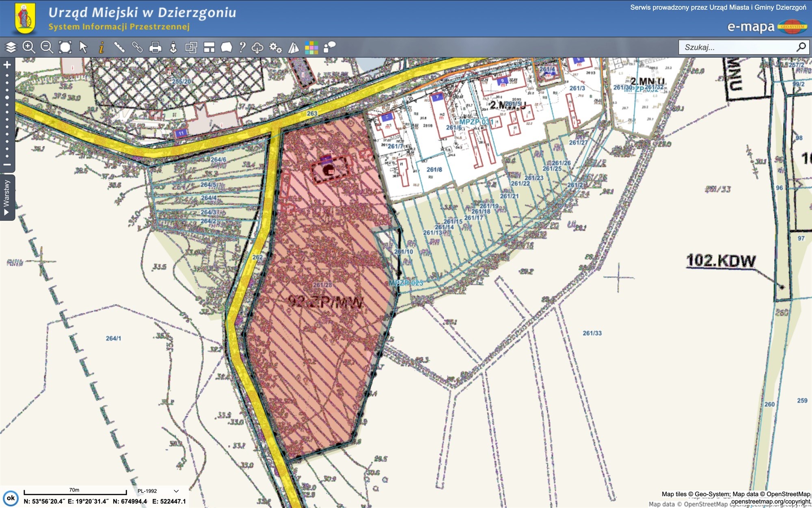Open the printer print tool
The width and height of the screenshot is (812, 508).
tap(155, 48)
